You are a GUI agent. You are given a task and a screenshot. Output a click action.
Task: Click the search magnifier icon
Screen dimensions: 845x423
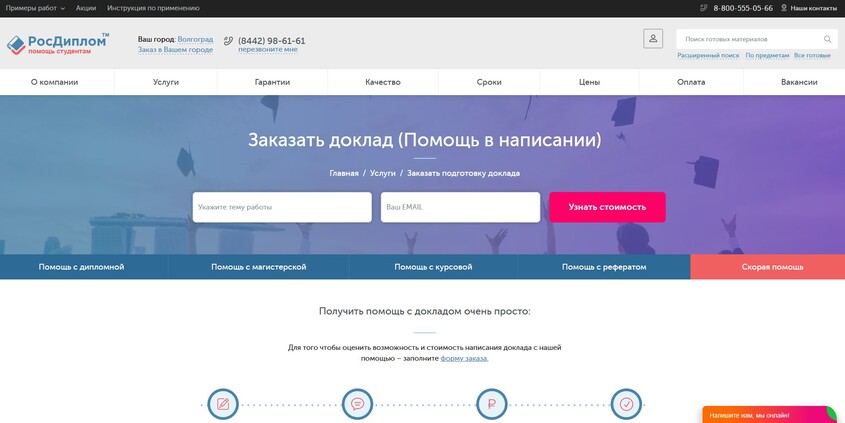[827, 39]
